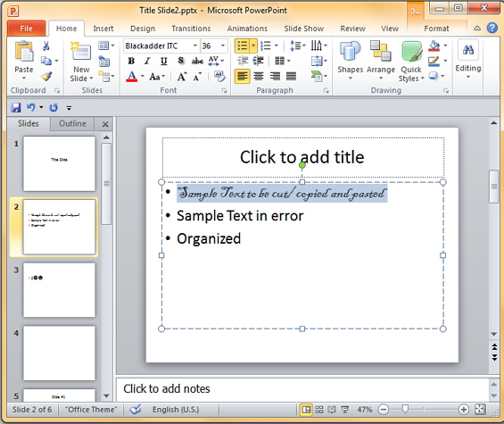Click the English (U.S.) language indicator
Screen dimensions: 504x424
pyautogui.click(x=176, y=409)
